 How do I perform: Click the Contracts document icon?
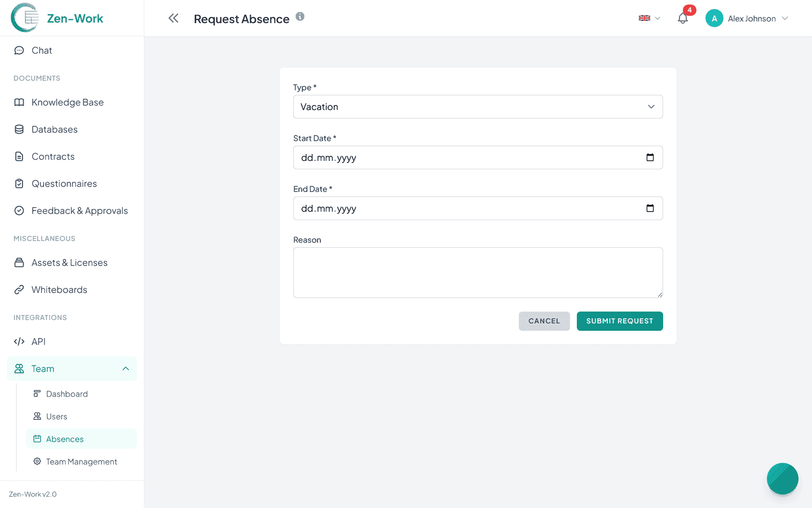coord(19,156)
